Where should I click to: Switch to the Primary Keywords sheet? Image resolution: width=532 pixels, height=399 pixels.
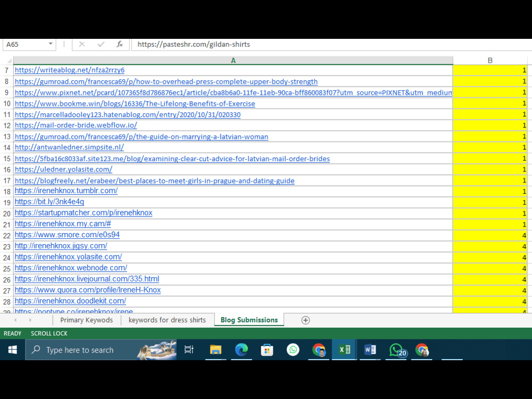[87, 320]
